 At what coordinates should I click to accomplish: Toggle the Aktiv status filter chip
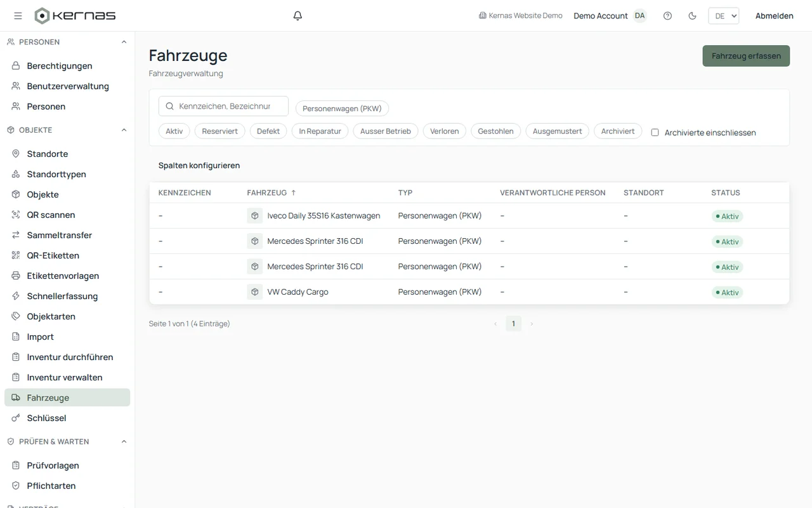click(174, 131)
